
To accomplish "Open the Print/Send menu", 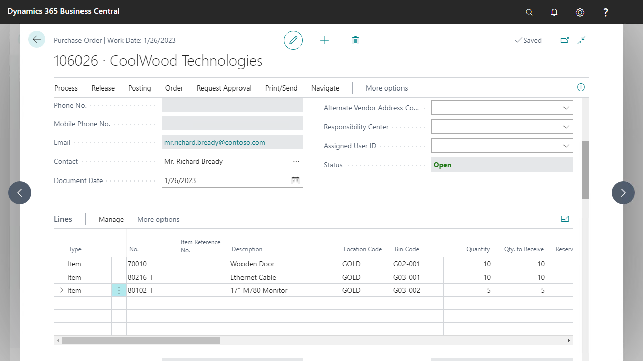I will click(281, 88).
